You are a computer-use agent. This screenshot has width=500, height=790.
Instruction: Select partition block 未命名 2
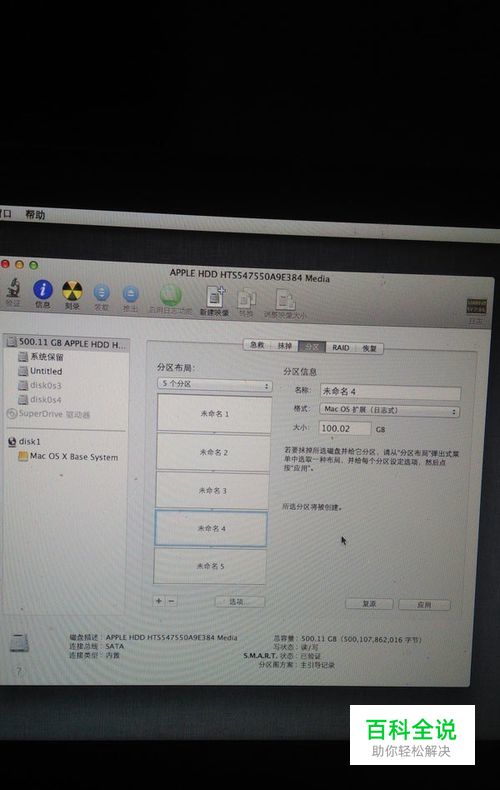(x=213, y=452)
